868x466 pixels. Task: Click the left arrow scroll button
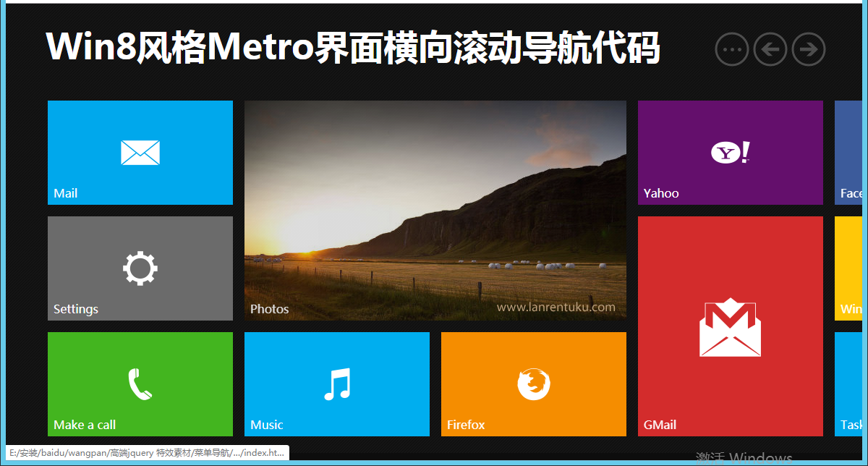[770, 50]
